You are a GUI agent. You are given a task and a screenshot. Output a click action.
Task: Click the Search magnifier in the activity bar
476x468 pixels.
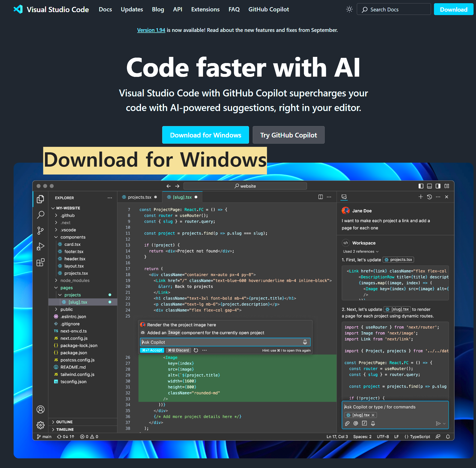tap(40, 215)
